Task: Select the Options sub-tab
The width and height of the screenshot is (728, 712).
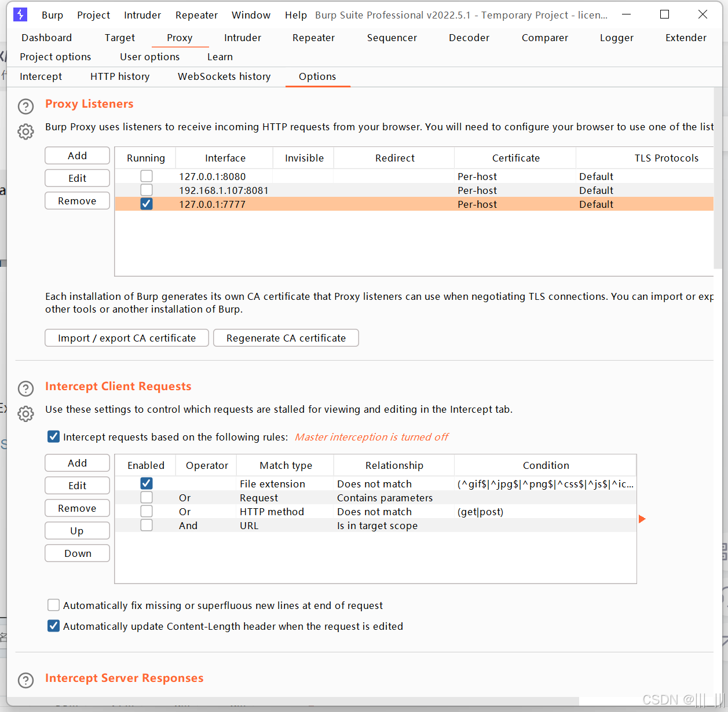Action: coord(317,76)
